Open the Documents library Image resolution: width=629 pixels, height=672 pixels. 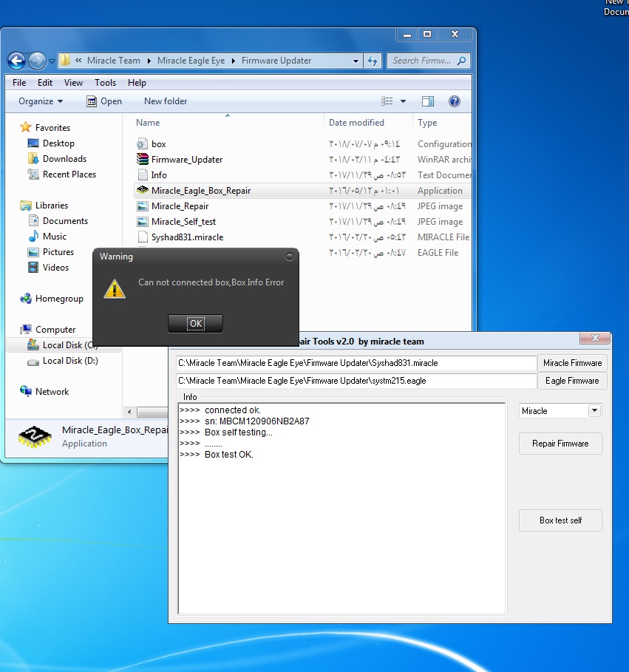[x=65, y=221]
